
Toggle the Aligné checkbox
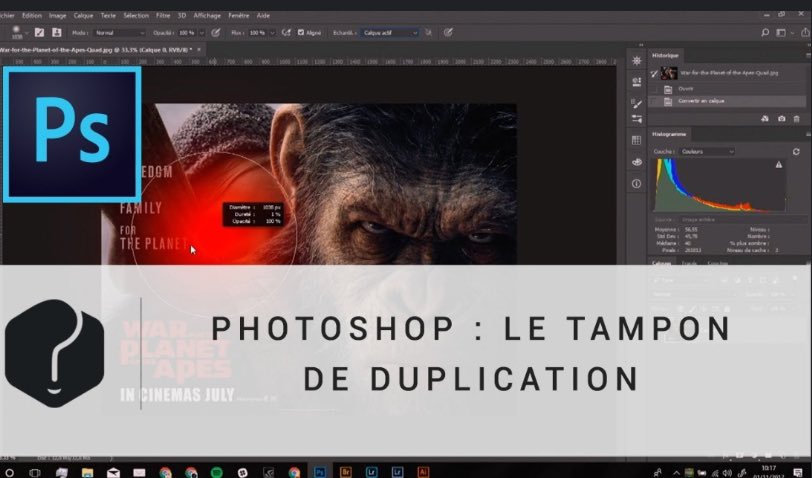(x=301, y=33)
